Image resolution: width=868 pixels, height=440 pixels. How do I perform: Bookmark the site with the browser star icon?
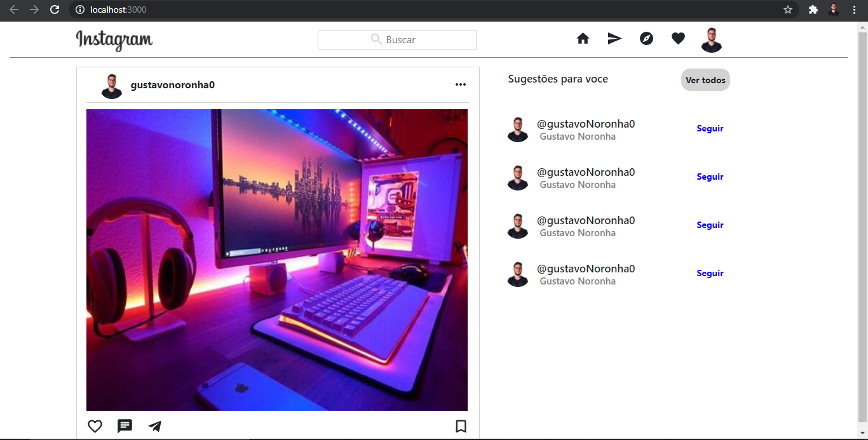tap(787, 10)
